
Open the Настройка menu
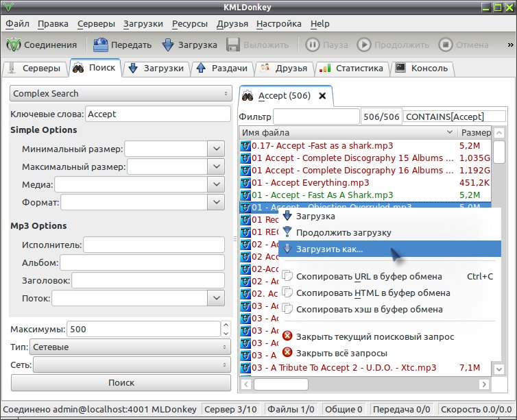click(x=279, y=24)
